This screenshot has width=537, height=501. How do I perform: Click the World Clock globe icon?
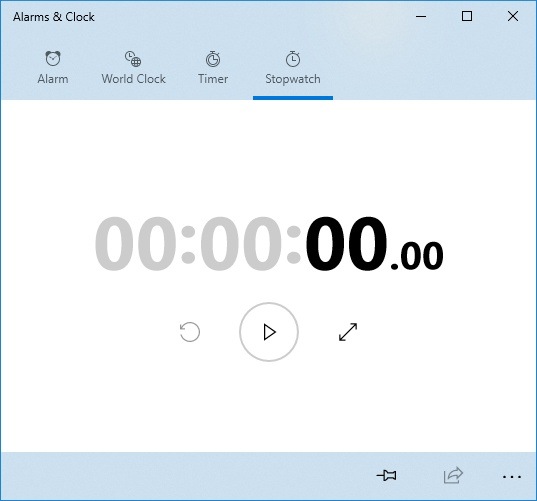point(133,59)
